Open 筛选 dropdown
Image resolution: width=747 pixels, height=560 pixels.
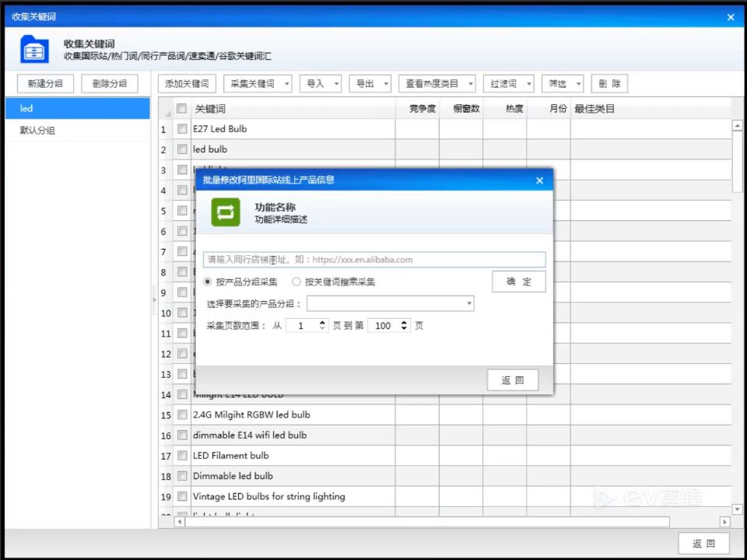pos(562,84)
